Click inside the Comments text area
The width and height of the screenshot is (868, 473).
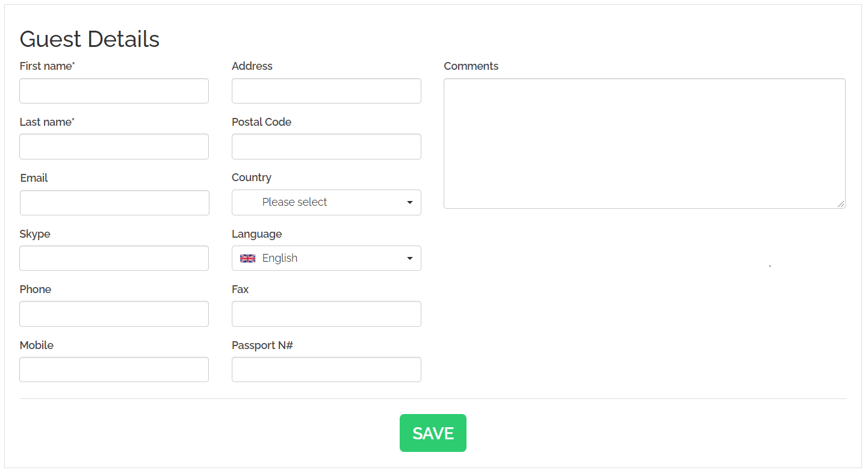(x=644, y=143)
